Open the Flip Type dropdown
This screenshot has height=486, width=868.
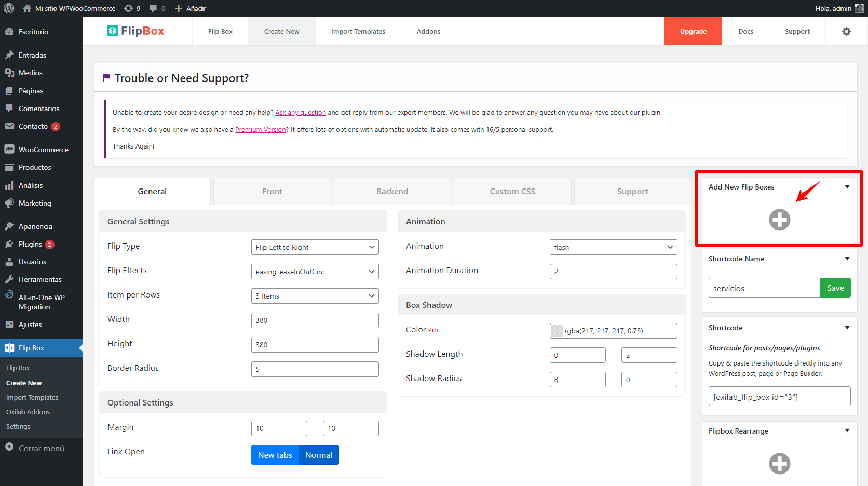[315, 247]
